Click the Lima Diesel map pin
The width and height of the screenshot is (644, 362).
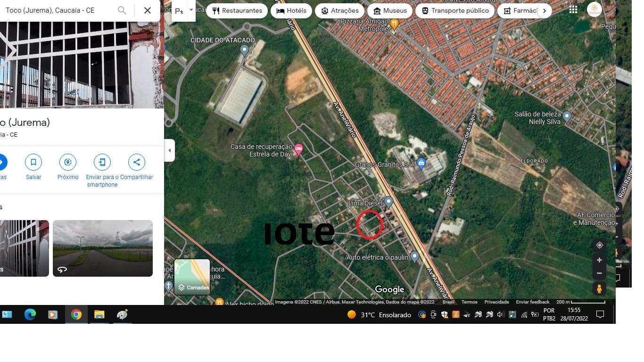tap(388, 203)
